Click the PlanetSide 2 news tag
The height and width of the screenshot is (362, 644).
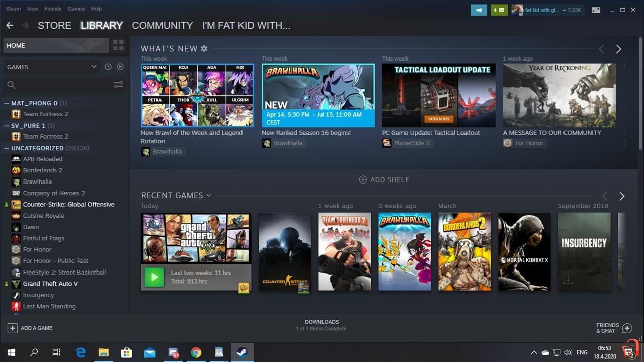[x=407, y=143]
